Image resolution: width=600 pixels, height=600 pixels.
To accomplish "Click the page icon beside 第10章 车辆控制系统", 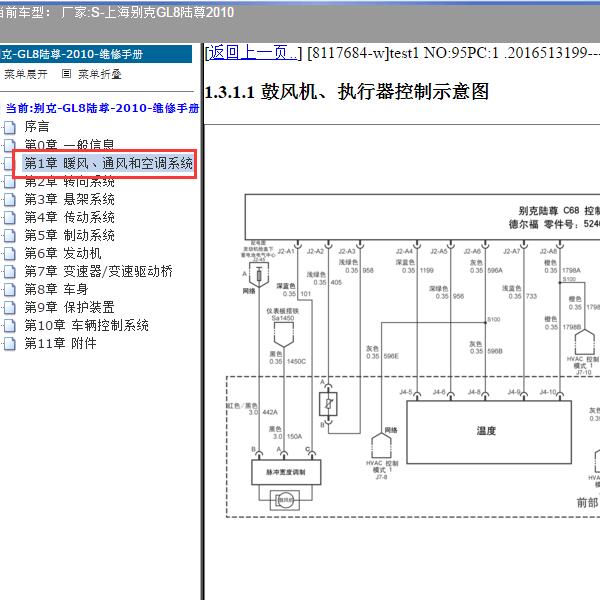I will click(x=9, y=326).
